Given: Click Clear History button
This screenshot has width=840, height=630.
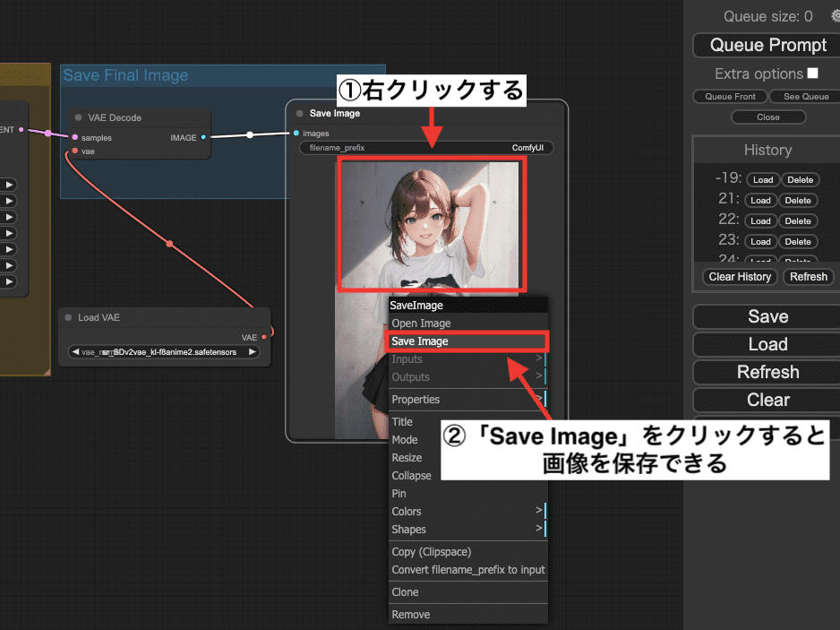Looking at the screenshot, I should 740,277.
